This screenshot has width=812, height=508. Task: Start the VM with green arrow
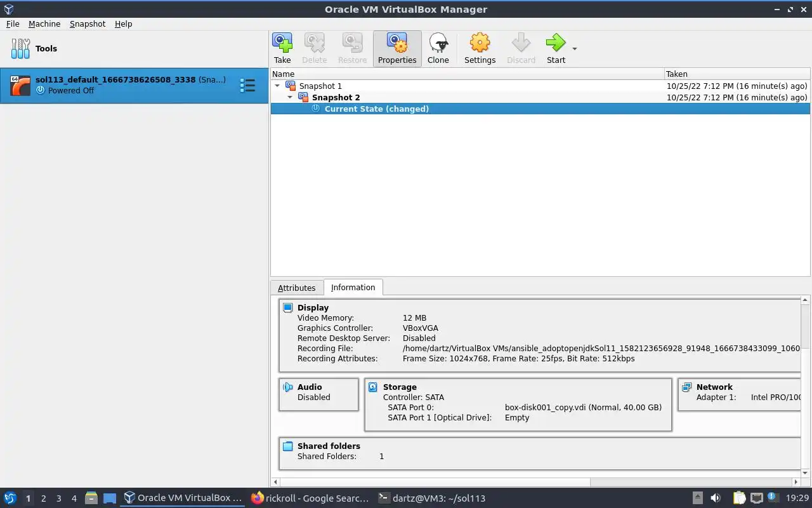pyautogui.click(x=556, y=48)
